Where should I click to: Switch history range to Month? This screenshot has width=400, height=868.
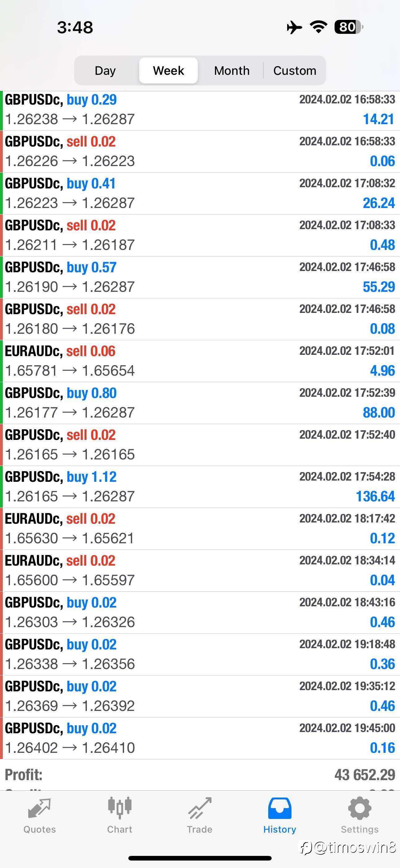pos(232,70)
